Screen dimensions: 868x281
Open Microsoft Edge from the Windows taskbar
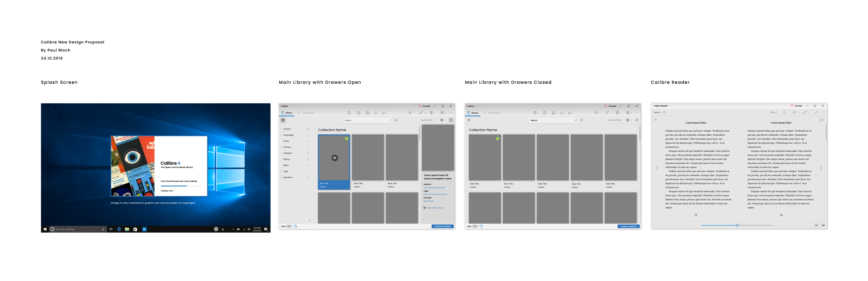click(x=119, y=229)
